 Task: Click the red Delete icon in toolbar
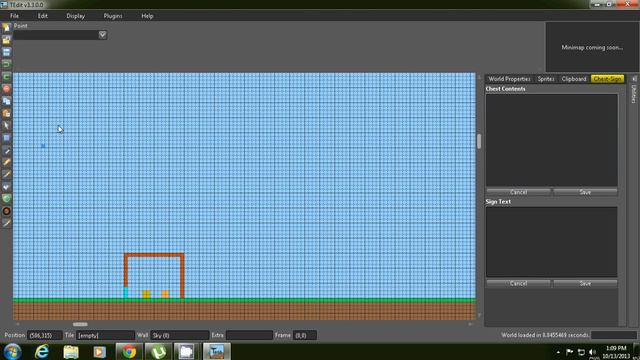click(6, 89)
